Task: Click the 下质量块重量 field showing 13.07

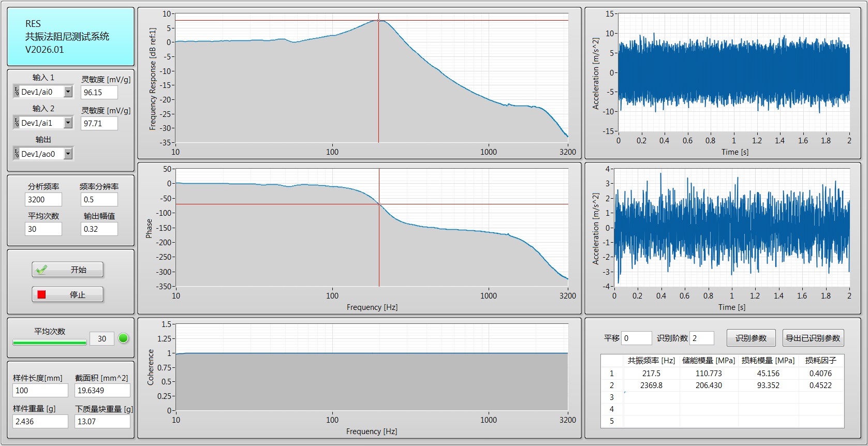Action: pos(102,422)
